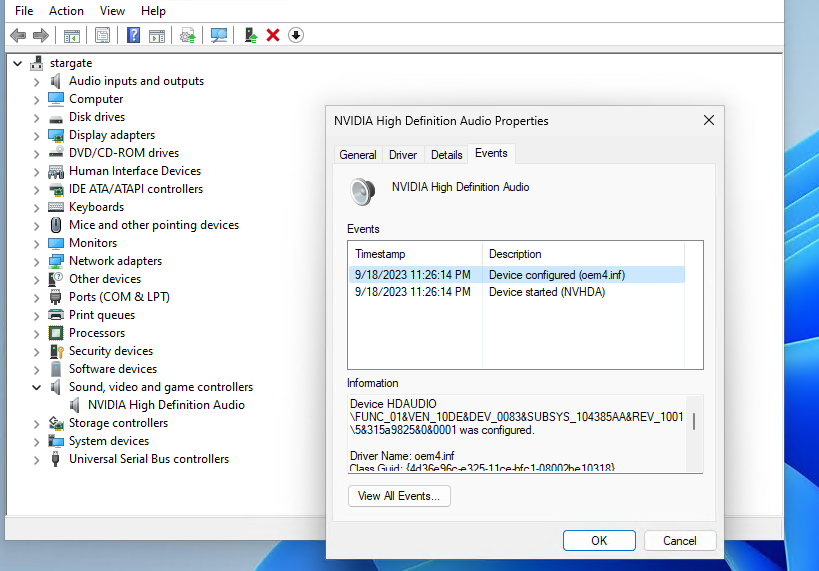Image resolution: width=819 pixels, height=571 pixels.
Task: Click the Timestamp column header
Action: point(415,254)
